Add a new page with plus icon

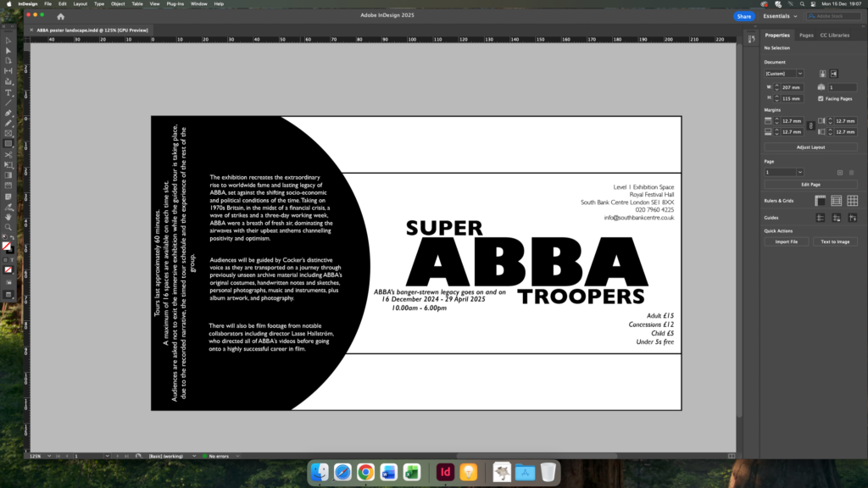point(840,173)
